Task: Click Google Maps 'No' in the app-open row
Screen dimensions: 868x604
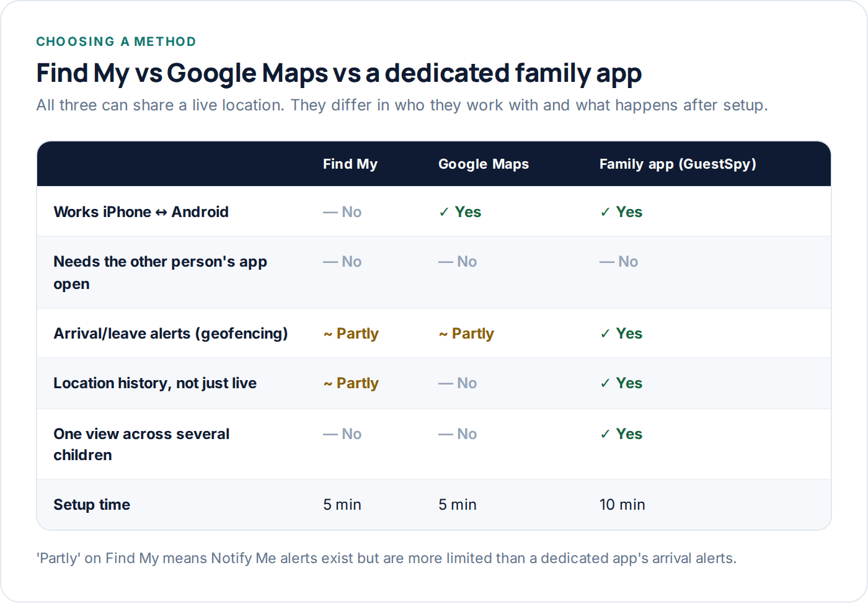Action: click(458, 262)
